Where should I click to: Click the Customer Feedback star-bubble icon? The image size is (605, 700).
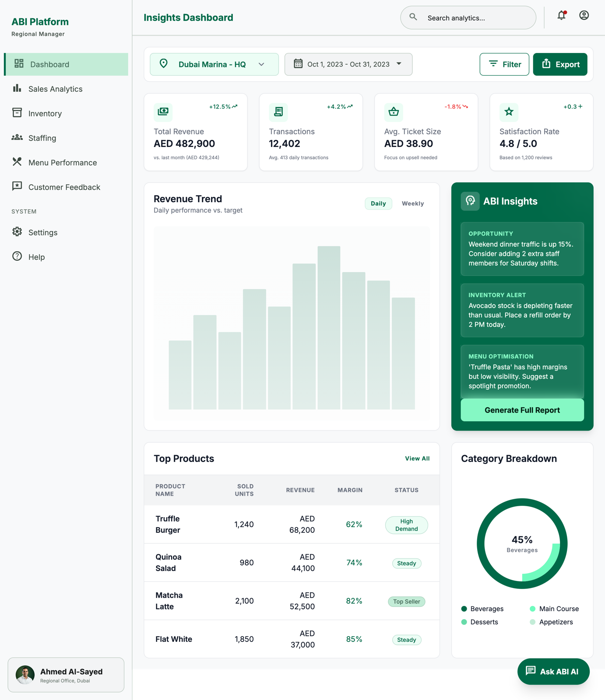click(x=17, y=186)
